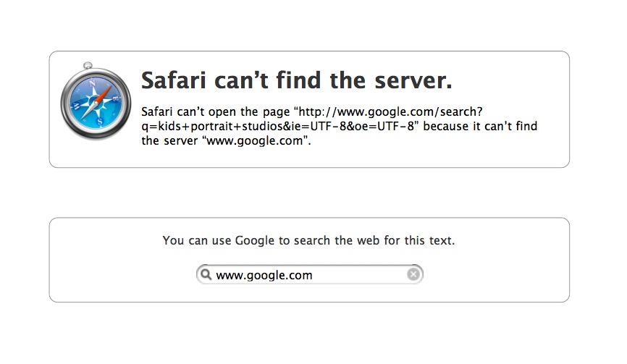The height and width of the screenshot is (364, 627).
Task: Click the "Safari can't find the server." heading
Action: tap(296, 80)
